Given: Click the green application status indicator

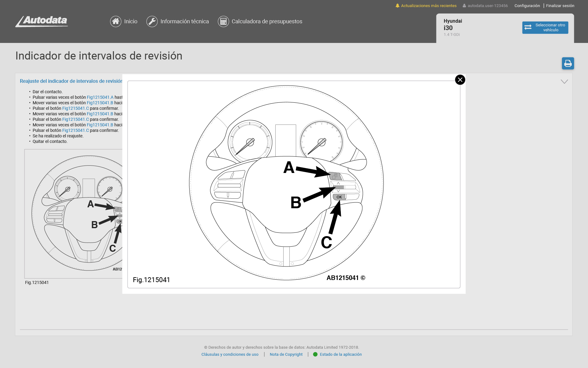Looking at the screenshot, I should point(315,355).
